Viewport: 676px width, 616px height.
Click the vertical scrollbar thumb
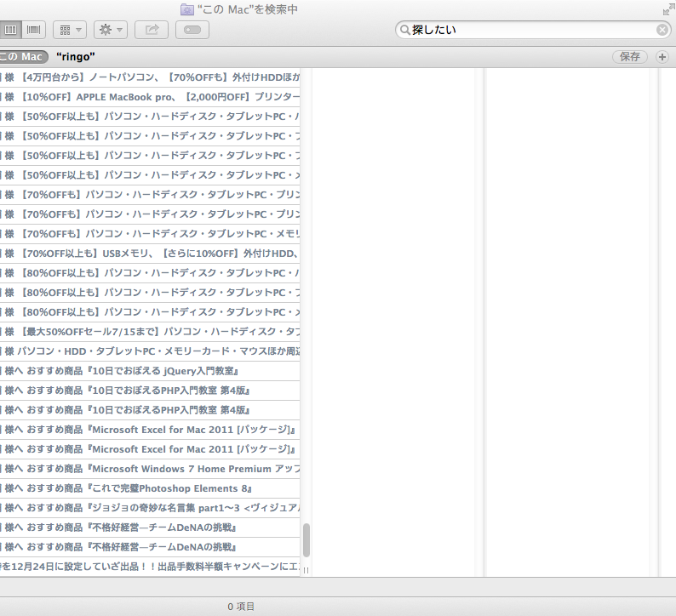click(306, 540)
